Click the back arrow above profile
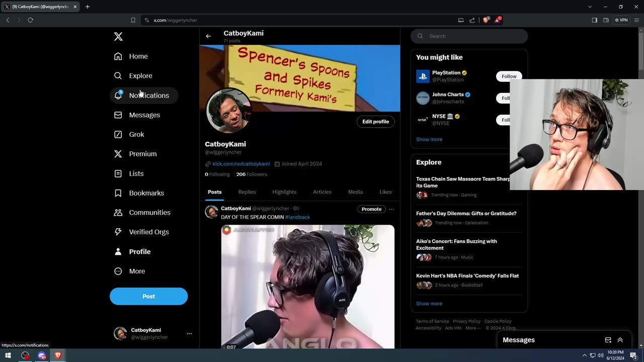 [x=208, y=36]
